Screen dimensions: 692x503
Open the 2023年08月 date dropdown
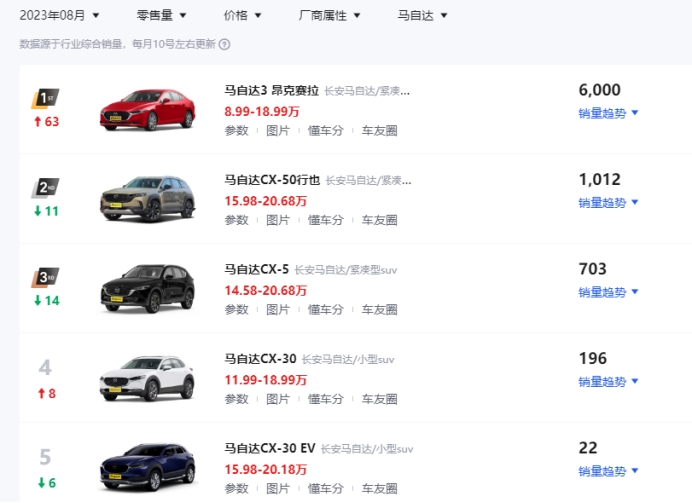click(59, 15)
